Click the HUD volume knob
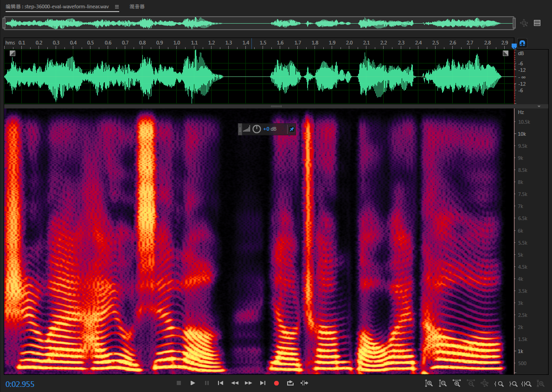Screen dimensions: 552x392 (x=257, y=129)
